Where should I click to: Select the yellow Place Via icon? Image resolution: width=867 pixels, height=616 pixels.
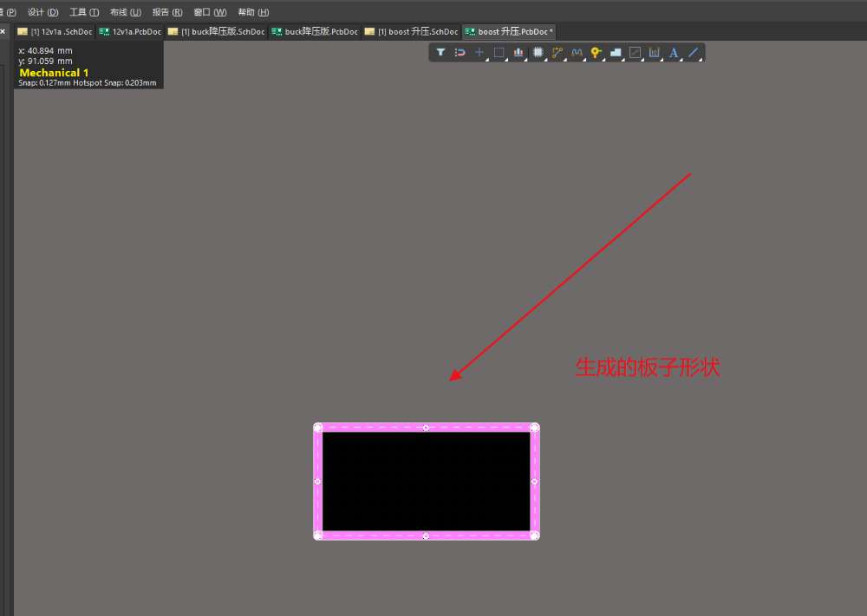click(x=596, y=53)
